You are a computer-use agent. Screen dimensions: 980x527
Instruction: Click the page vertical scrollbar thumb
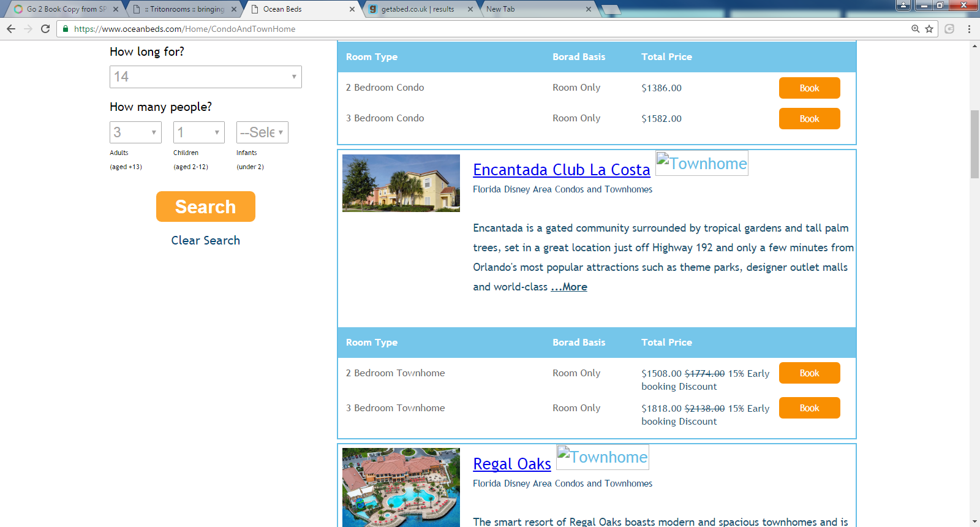(974, 144)
